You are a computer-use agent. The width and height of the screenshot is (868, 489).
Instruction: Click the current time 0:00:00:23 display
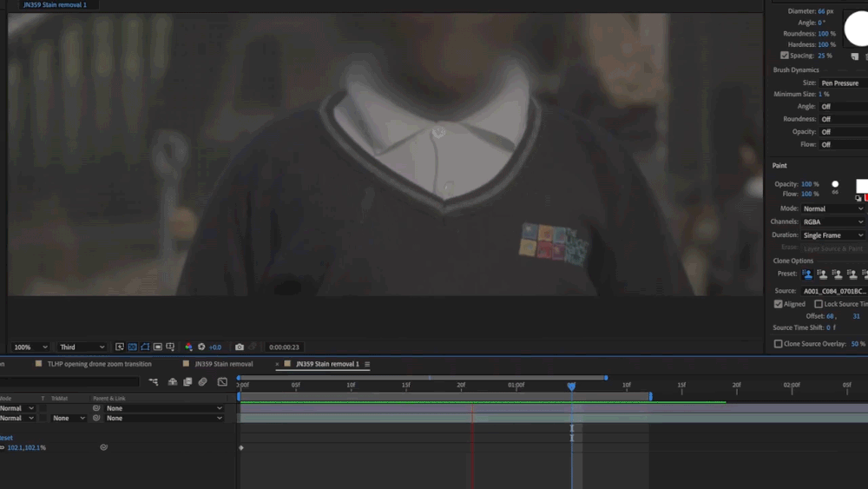pos(284,347)
